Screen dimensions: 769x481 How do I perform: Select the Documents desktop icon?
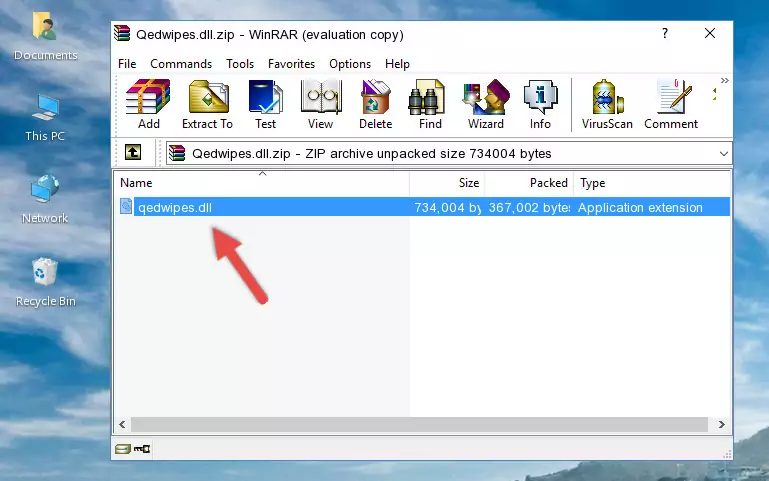click(x=46, y=37)
